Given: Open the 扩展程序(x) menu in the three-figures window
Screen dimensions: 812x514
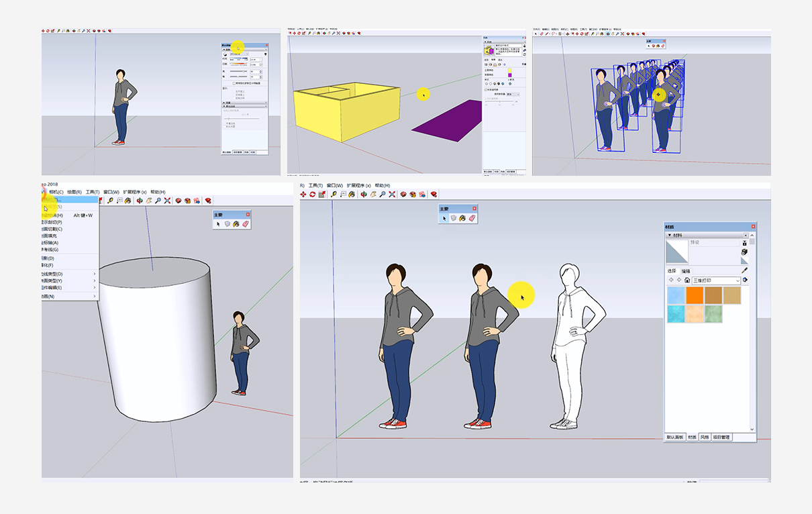Looking at the screenshot, I should [x=359, y=185].
